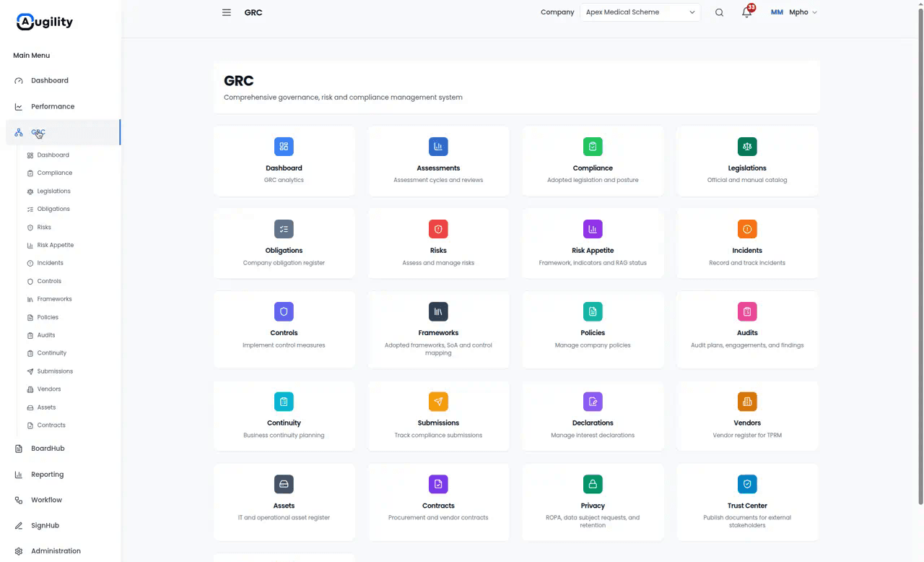
Task: Open the Vendors card
Action: (x=747, y=416)
